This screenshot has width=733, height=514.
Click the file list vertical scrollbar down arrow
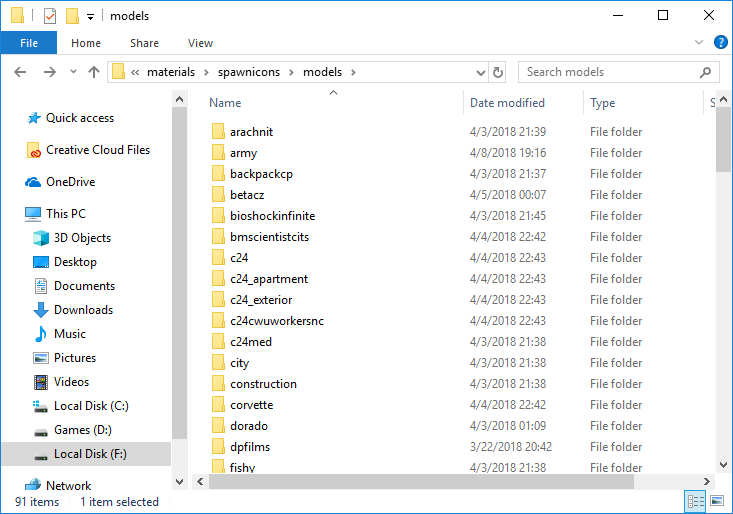pyautogui.click(x=723, y=465)
